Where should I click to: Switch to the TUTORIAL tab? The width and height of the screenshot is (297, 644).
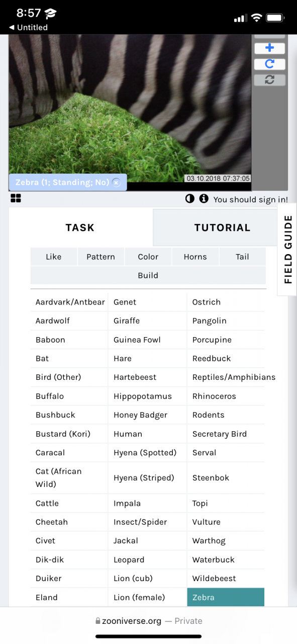tap(222, 227)
